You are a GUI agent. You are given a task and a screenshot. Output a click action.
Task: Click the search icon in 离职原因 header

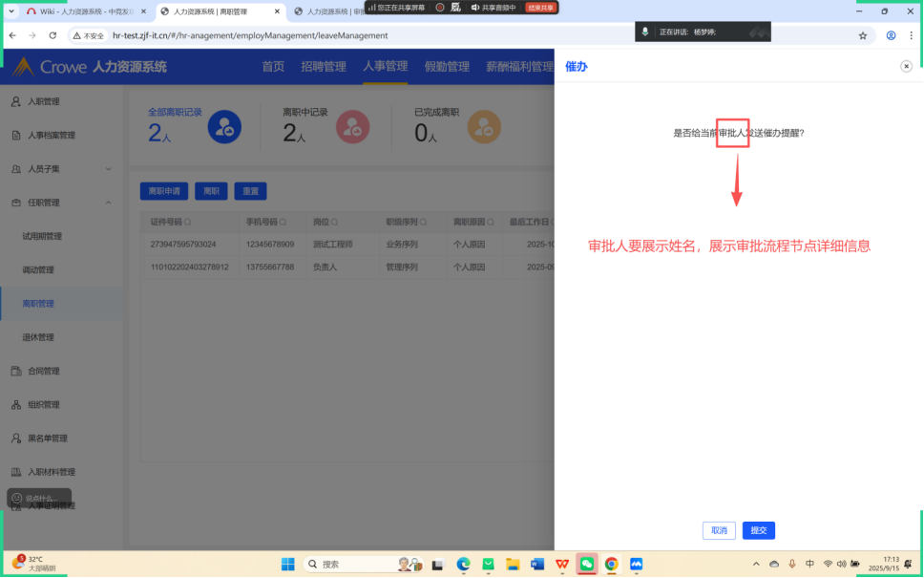point(491,223)
